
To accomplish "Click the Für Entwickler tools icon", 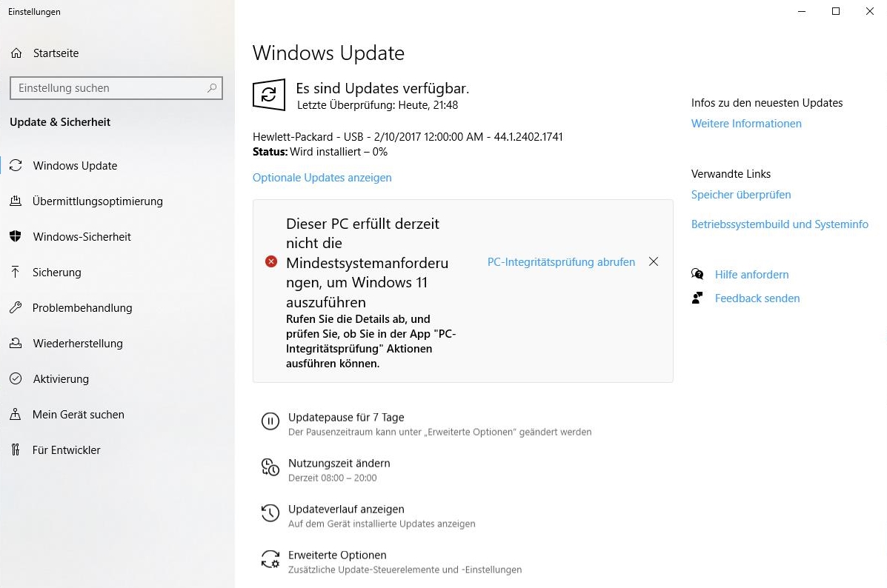I will (x=16, y=450).
